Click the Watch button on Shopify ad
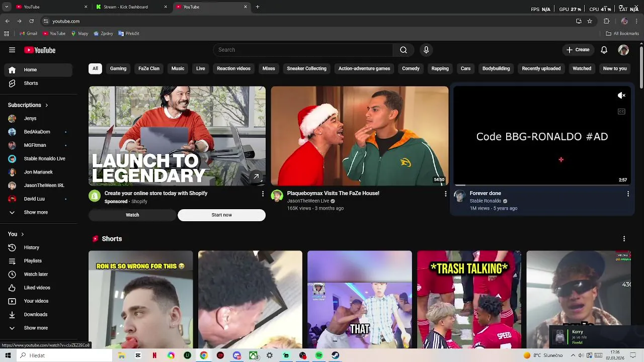Screen dimensions: 644x362 [132, 215]
